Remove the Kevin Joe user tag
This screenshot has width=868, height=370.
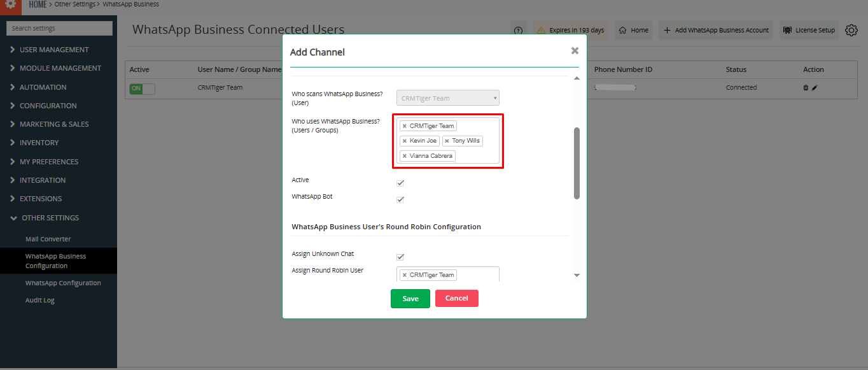pyautogui.click(x=404, y=141)
